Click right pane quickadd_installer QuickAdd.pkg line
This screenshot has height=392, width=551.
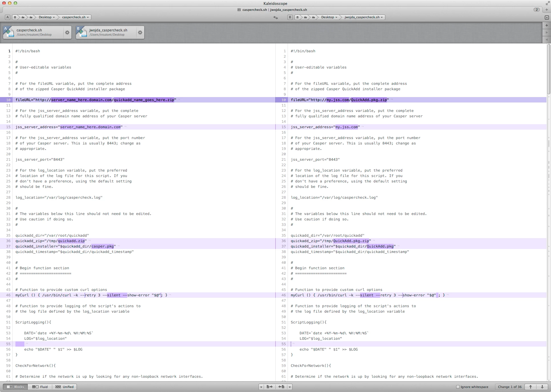point(343,246)
